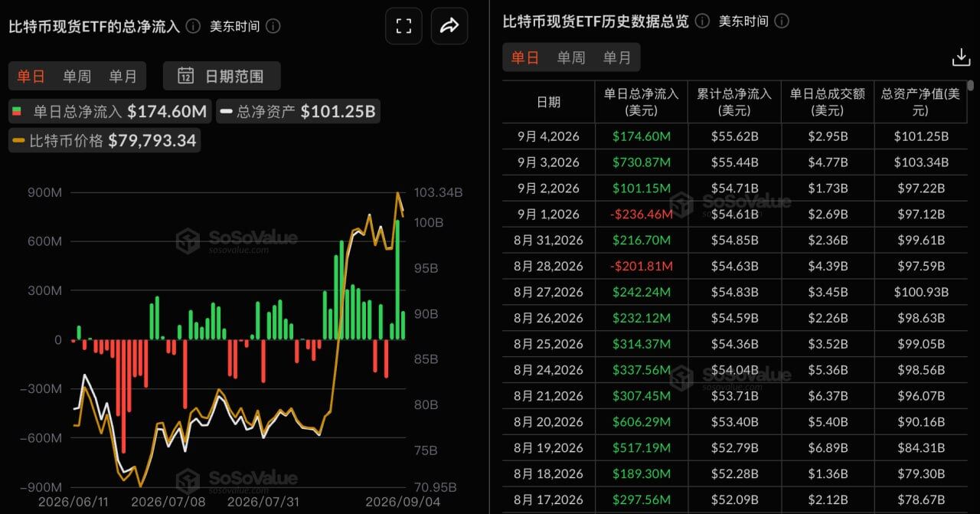Click the calendar icon in 日期范围
The width and height of the screenshot is (980, 514).
pos(185,76)
